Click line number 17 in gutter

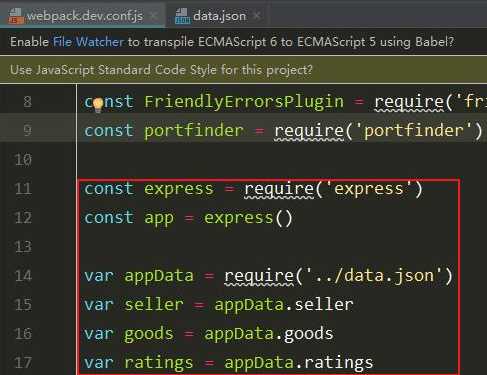click(24, 363)
